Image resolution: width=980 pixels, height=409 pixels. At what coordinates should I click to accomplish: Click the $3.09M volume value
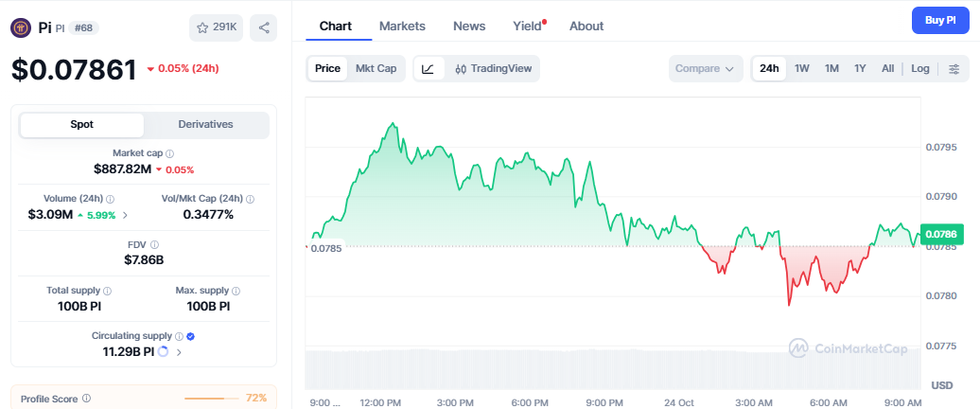[x=51, y=215]
